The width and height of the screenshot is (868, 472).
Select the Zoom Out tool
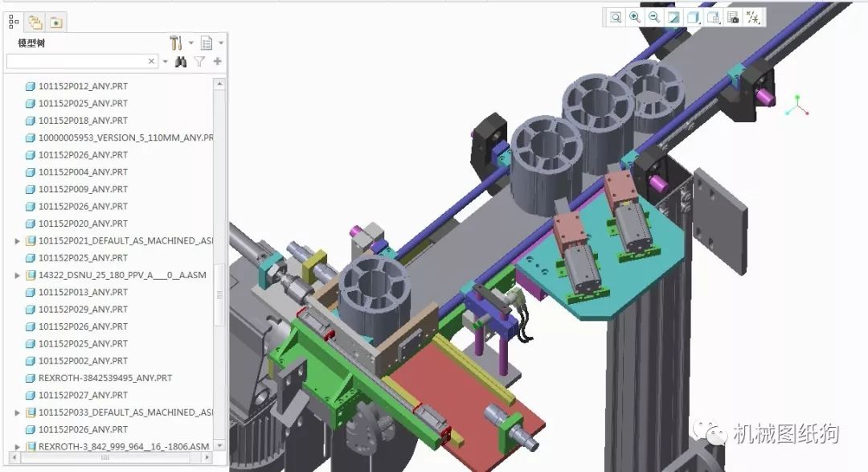[x=654, y=18]
